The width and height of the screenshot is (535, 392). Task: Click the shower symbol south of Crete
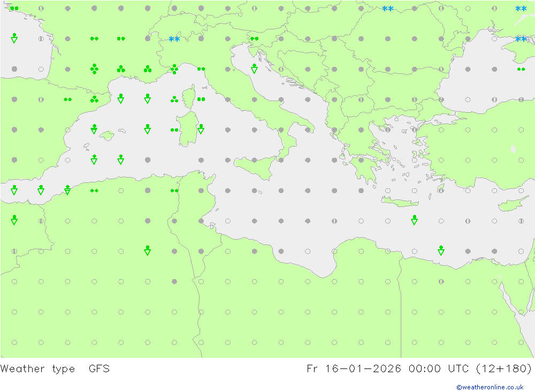point(414,220)
